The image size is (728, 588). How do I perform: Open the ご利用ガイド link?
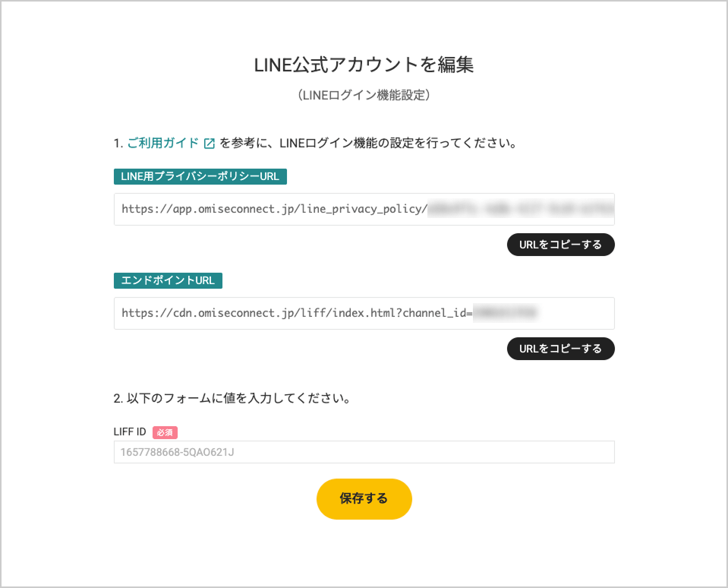coord(163,143)
